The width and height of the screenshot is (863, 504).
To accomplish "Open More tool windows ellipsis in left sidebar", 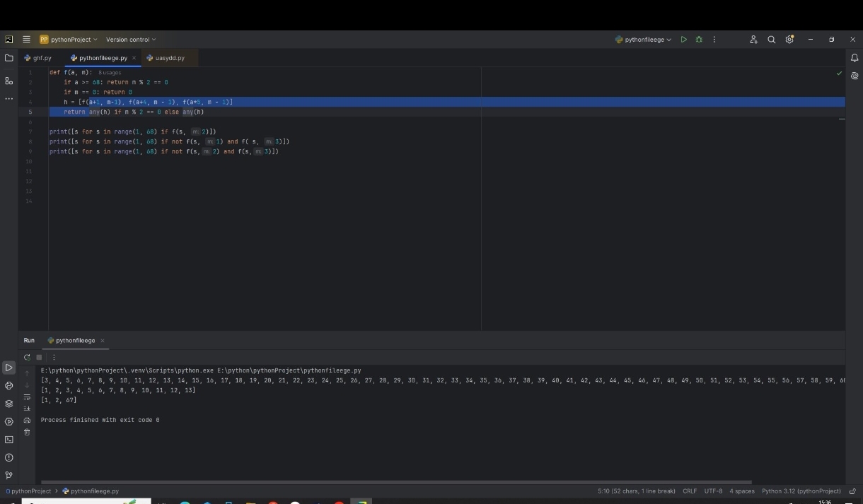I will (x=8, y=98).
